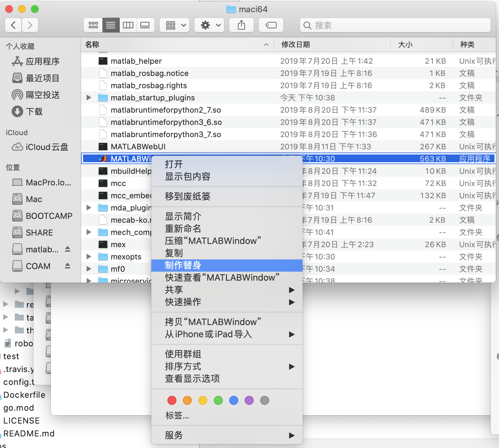Click 移到废纸篓 menu entry
The width and height of the screenshot is (499, 448).
pyautogui.click(x=187, y=196)
